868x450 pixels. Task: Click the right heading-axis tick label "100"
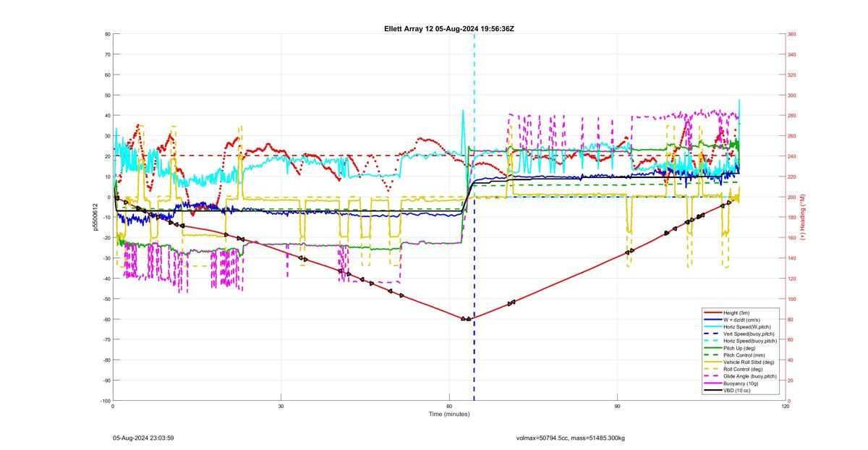(x=792, y=299)
